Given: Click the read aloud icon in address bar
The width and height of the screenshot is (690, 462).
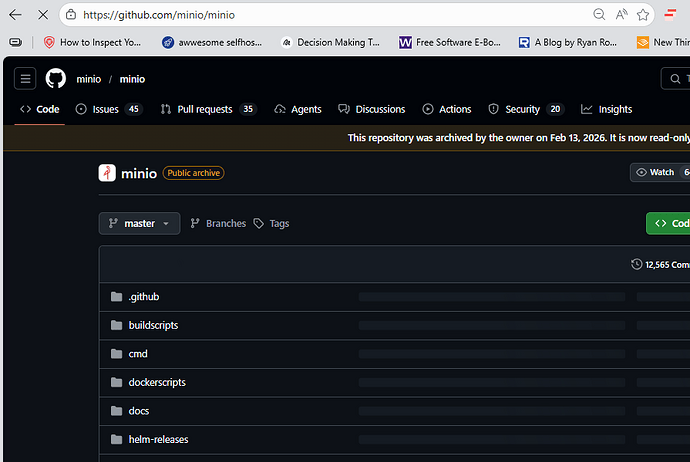Looking at the screenshot, I should 622,15.
